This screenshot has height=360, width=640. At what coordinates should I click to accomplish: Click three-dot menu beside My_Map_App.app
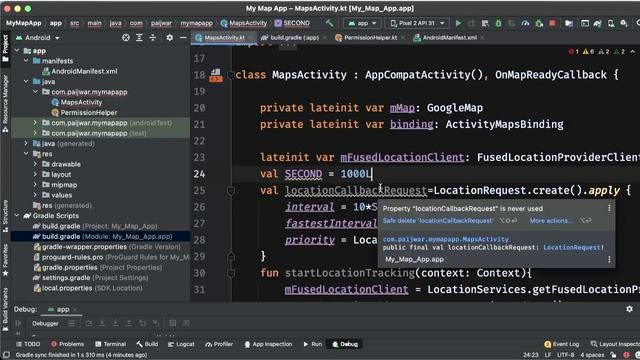click(609, 260)
